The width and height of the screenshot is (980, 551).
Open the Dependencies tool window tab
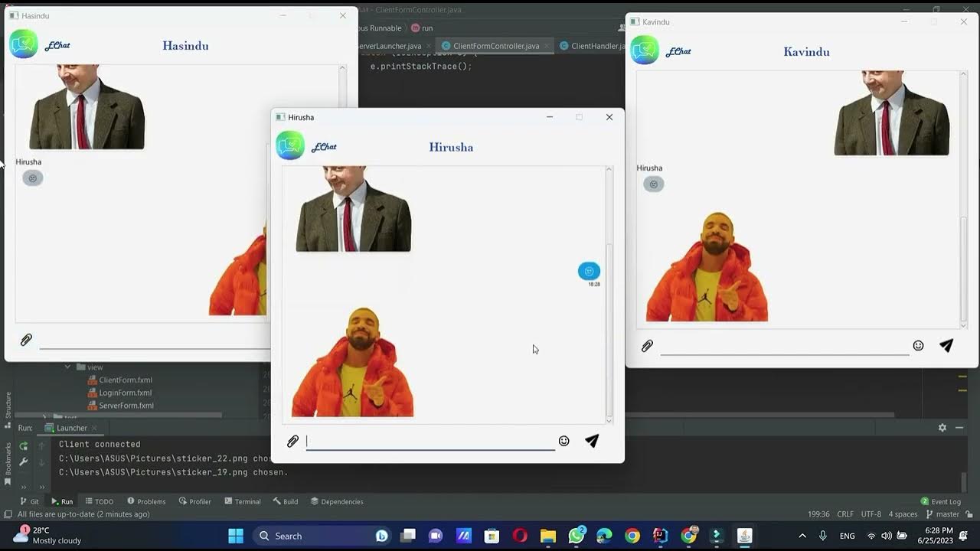(337, 501)
